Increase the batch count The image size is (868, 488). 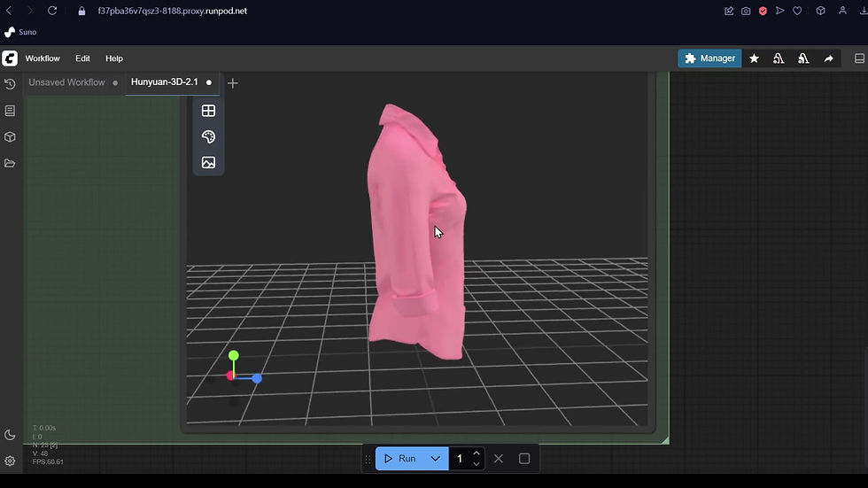coord(477,453)
